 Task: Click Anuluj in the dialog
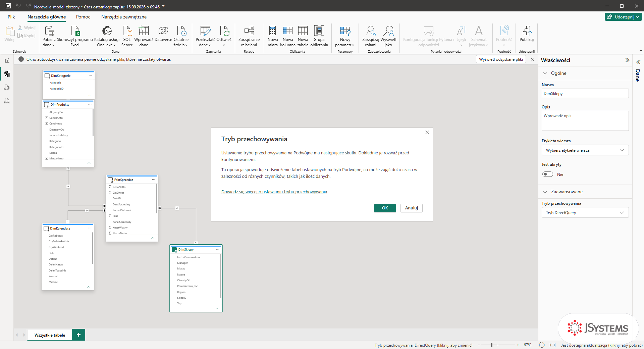click(x=412, y=208)
